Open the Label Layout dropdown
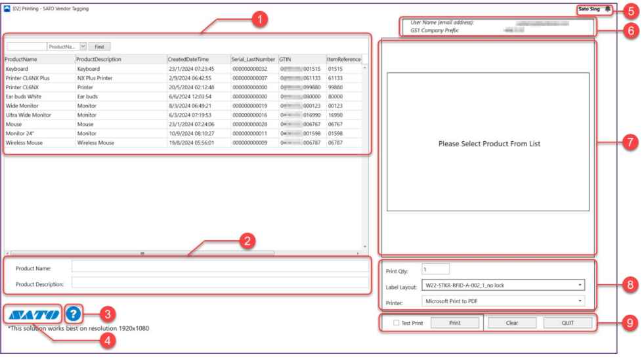This screenshot has width=644, height=359. click(x=503, y=285)
